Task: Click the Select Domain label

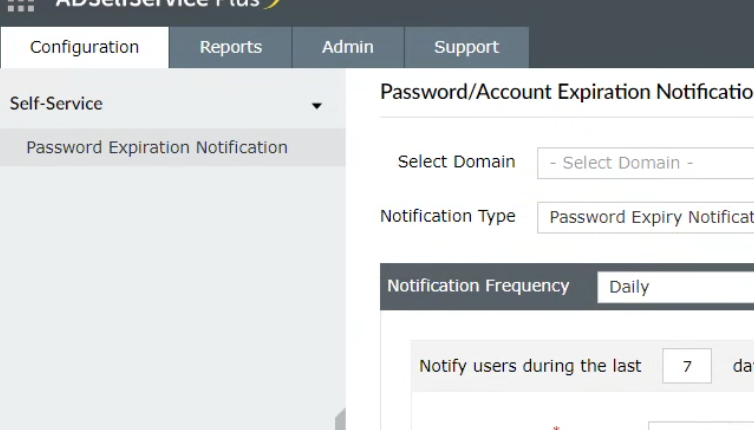Action: (456, 162)
